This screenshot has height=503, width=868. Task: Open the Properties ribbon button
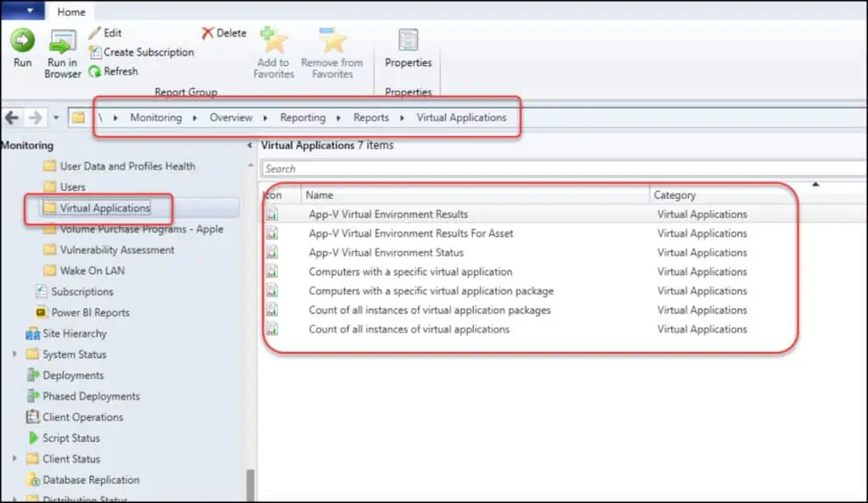408,48
